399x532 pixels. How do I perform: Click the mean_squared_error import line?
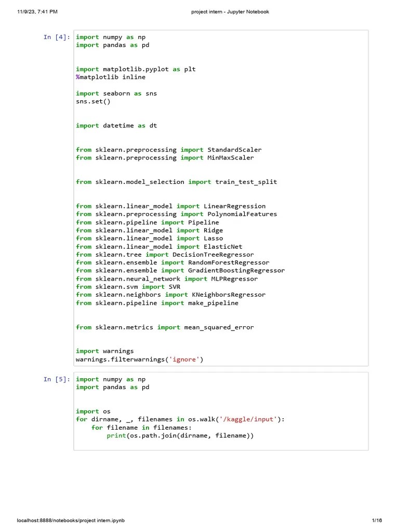coord(165,327)
